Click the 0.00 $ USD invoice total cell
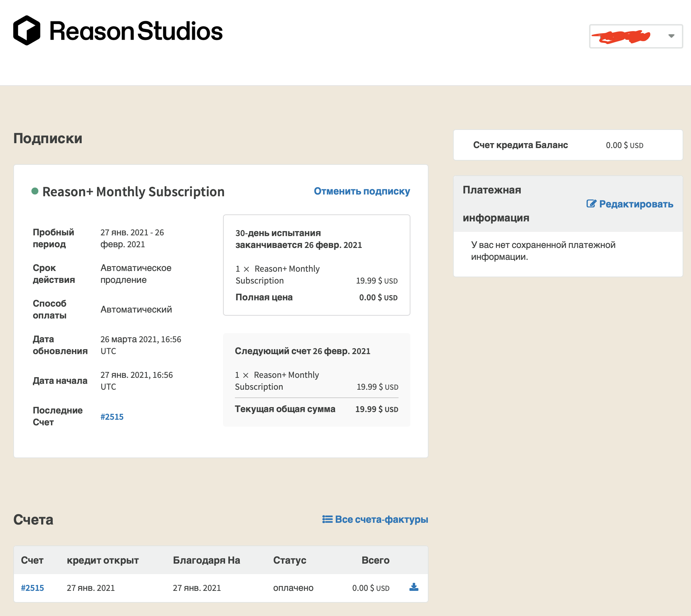This screenshot has height=616, width=691. (x=371, y=588)
